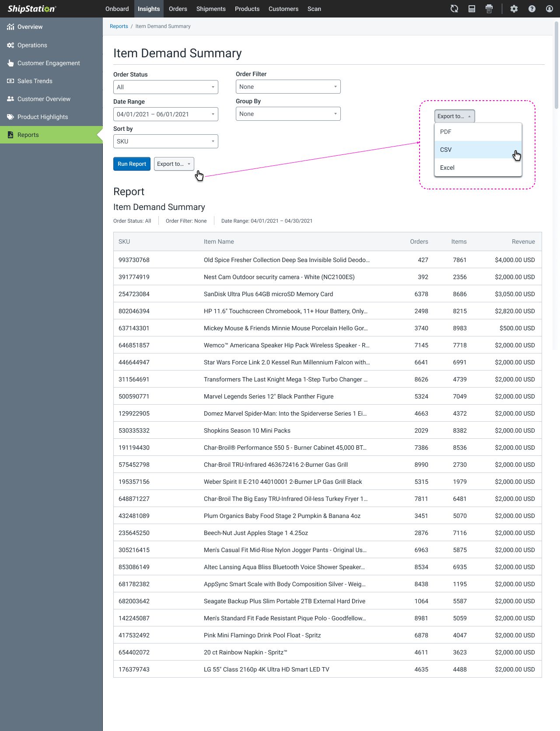Open the Sort by SKU dropdown

pyautogui.click(x=166, y=141)
